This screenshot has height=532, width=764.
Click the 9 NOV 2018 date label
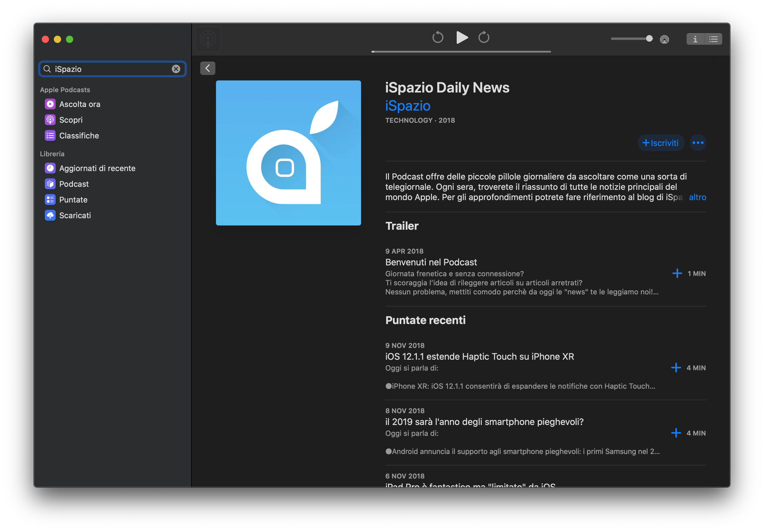(x=405, y=345)
